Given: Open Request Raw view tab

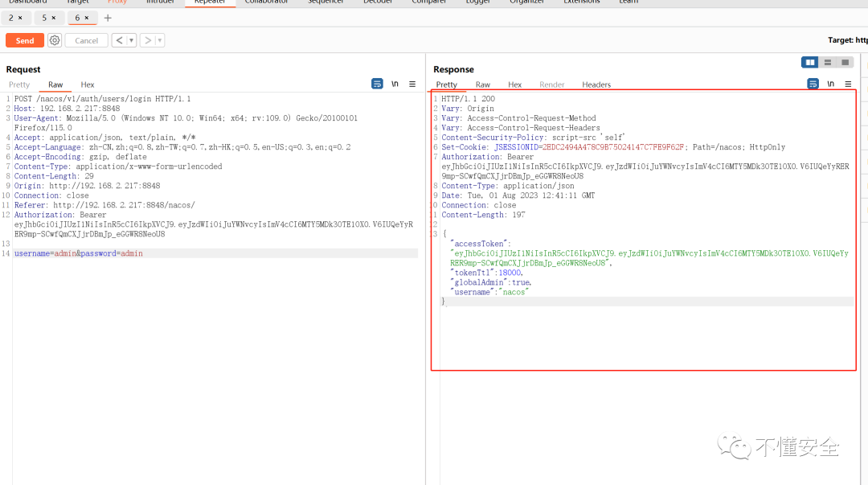Looking at the screenshot, I should [x=55, y=84].
